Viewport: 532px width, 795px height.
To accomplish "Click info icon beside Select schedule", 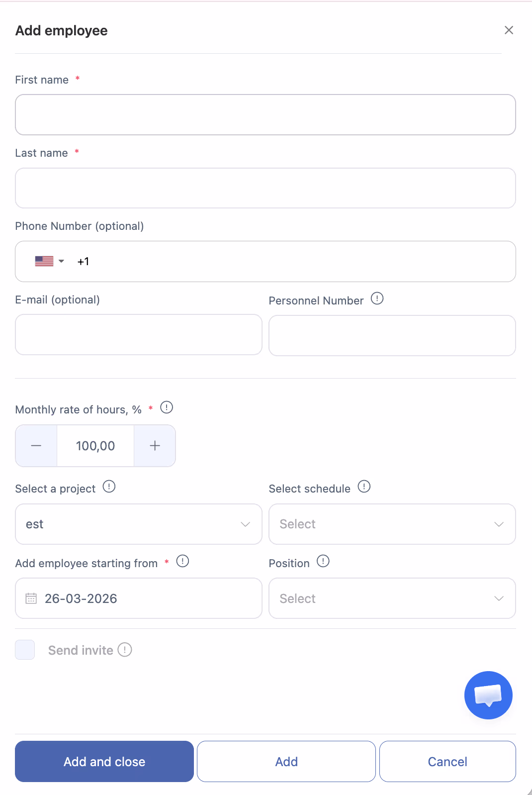I will (x=364, y=487).
